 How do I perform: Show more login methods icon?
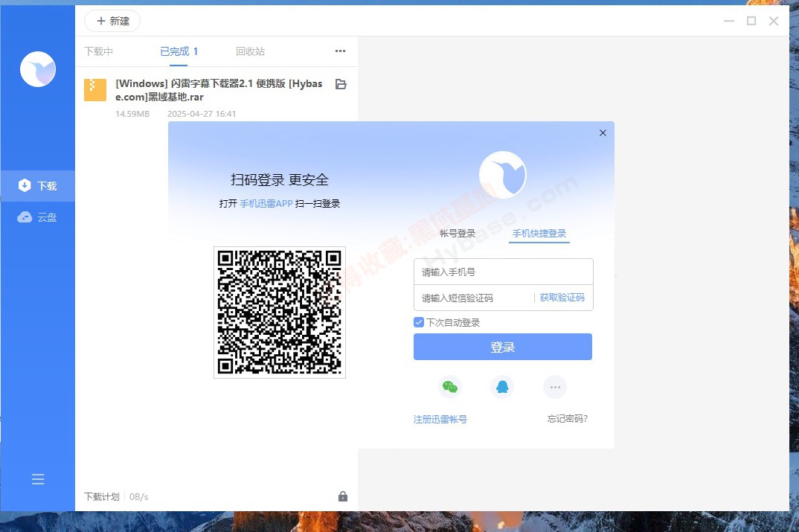tap(556, 387)
